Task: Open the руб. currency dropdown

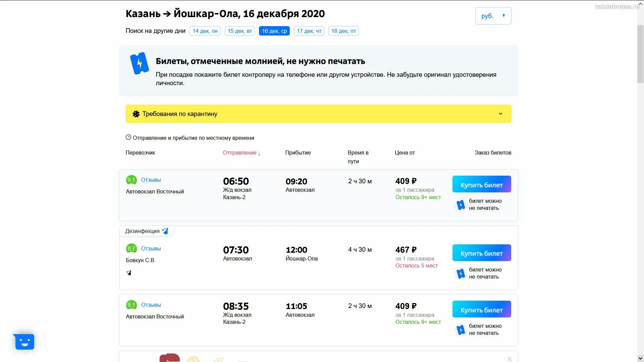Action: pyautogui.click(x=493, y=16)
